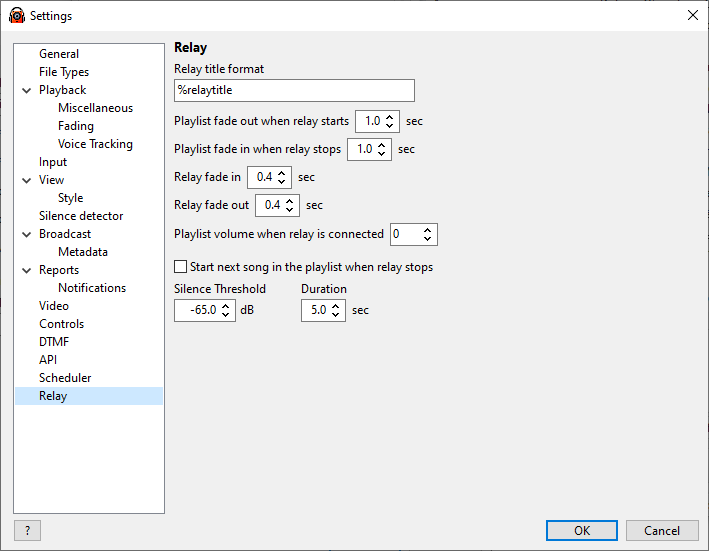
Task: Increase playlist fade out when relay starts
Action: 390,117
